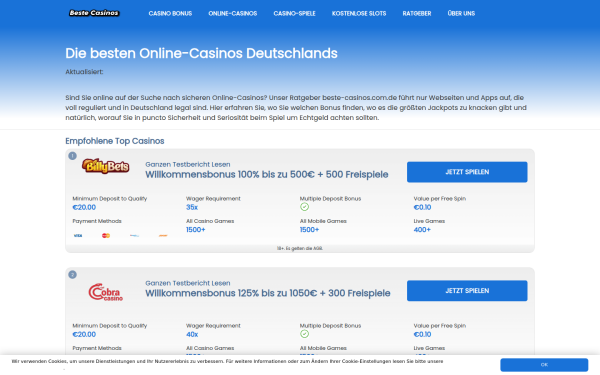Click BillyBets All Mobile Games 1500+

pos(309,230)
